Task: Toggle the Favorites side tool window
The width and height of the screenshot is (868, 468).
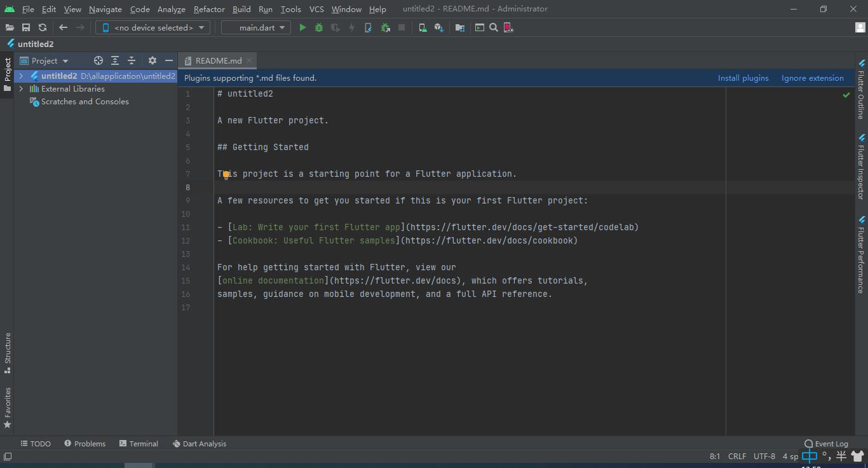Action: [x=7, y=407]
